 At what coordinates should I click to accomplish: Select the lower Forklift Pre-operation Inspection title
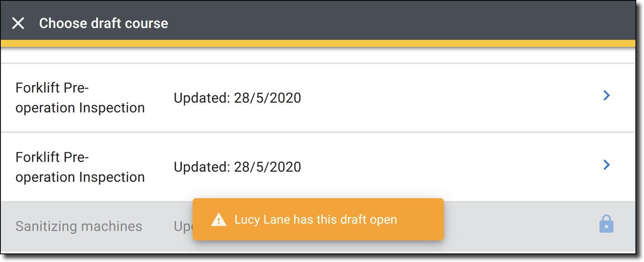(x=80, y=167)
